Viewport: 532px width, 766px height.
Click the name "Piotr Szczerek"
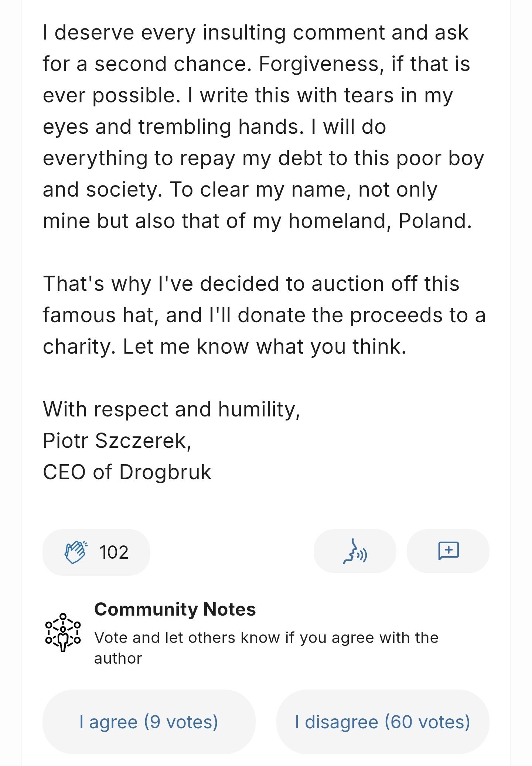point(116,441)
